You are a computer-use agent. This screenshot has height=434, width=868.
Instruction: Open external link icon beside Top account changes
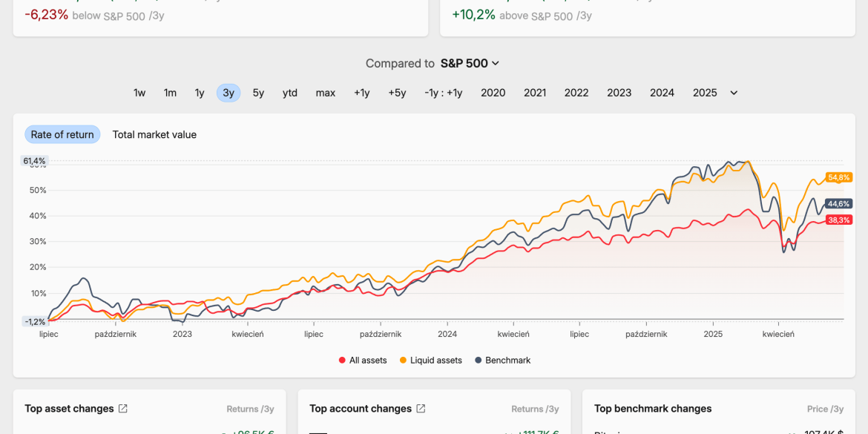(421, 409)
